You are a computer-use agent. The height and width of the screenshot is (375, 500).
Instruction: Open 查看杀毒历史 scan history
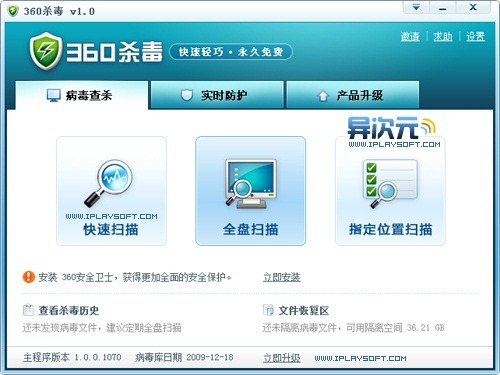pyautogui.click(x=69, y=310)
